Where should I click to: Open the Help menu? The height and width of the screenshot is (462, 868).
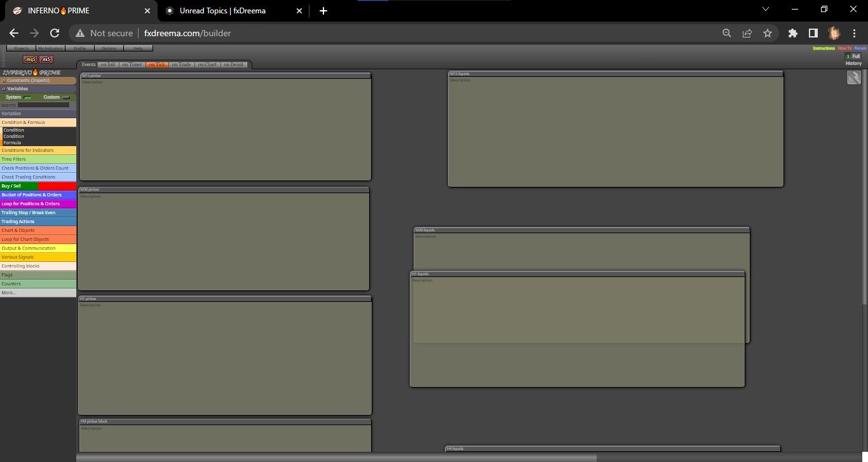tap(138, 48)
